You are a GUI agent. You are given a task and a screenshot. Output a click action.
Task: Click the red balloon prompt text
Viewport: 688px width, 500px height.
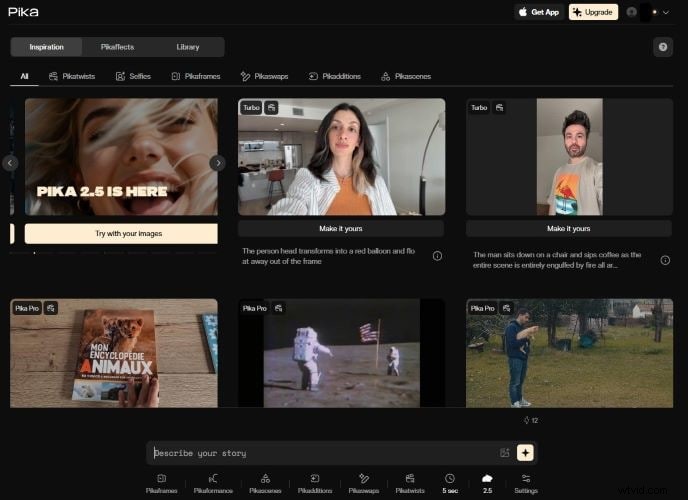[x=328, y=256]
